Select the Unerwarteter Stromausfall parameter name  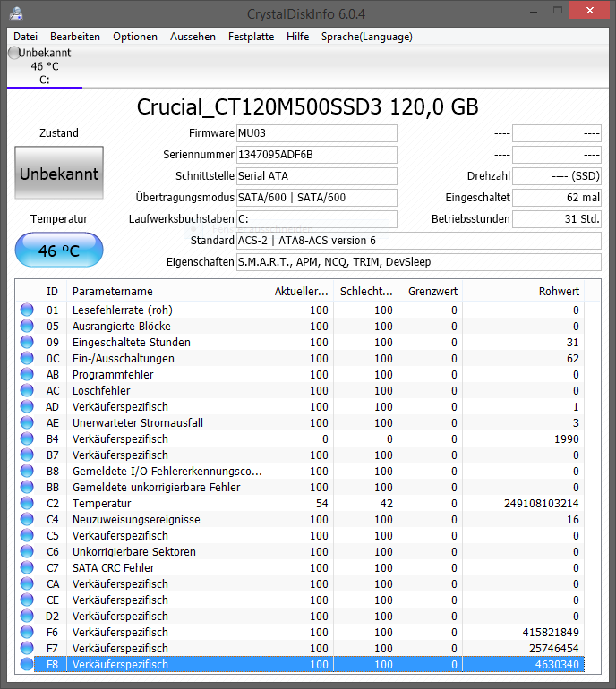pos(138,423)
